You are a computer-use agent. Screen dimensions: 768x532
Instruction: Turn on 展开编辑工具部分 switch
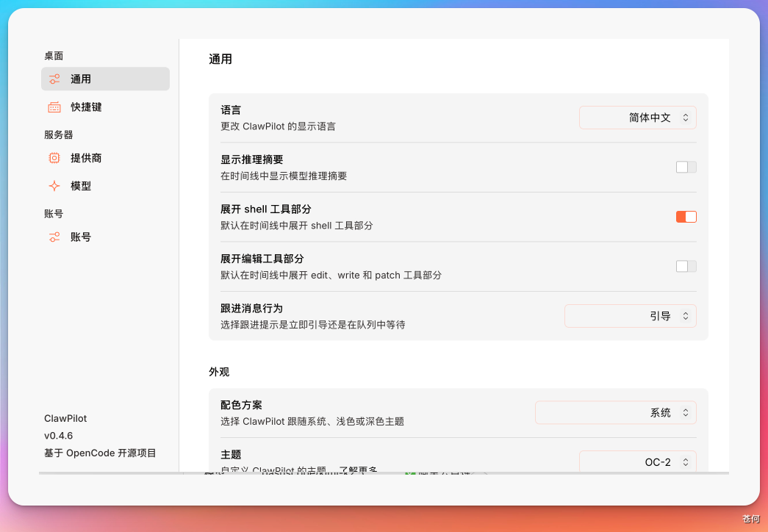[685, 266]
